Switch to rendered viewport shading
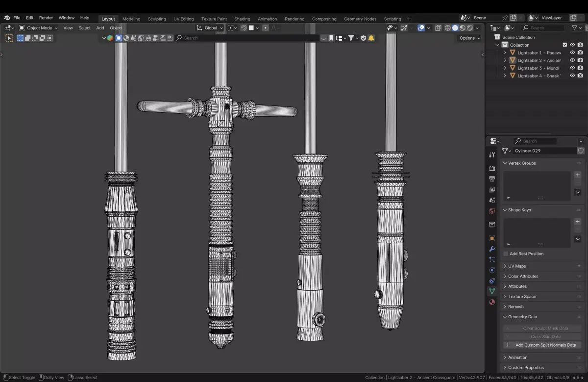Image resolution: width=588 pixels, height=382 pixels. pos(470,28)
